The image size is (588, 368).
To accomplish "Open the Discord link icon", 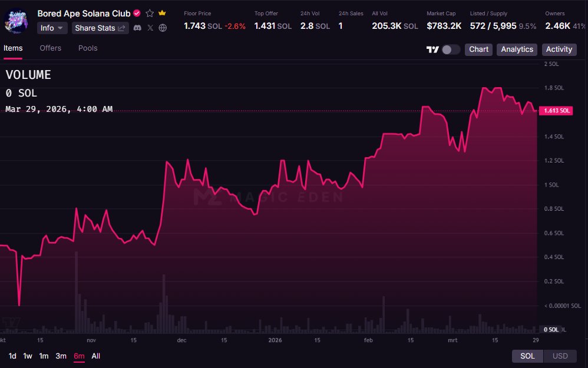I will coord(138,28).
